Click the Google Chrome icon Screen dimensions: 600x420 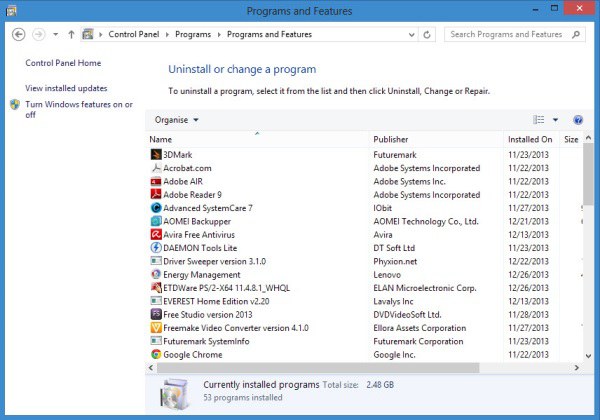tap(156, 354)
